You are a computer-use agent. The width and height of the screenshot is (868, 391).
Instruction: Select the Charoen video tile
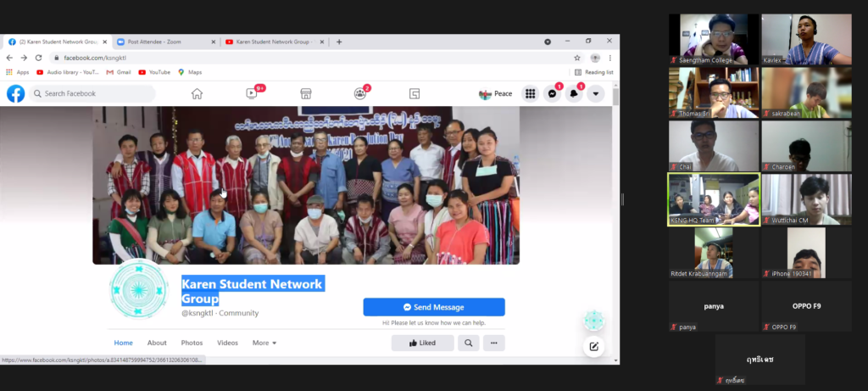point(807,146)
